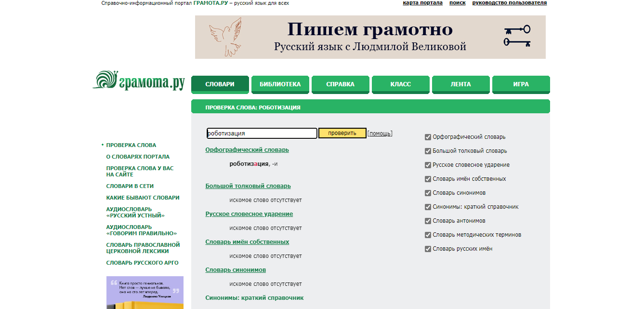Screen dimensions: 644x309
Task: Open АУДИОСЛОВАРЬ «ГОВОРИМ ПРАВИЛЬНО» sidebar item
Action: point(142,230)
